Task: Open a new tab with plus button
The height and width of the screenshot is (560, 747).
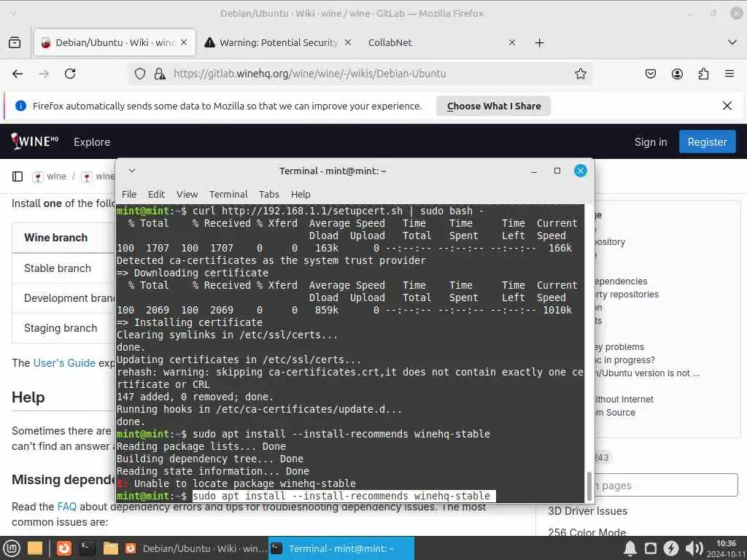Action: pyautogui.click(x=539, y=43)
